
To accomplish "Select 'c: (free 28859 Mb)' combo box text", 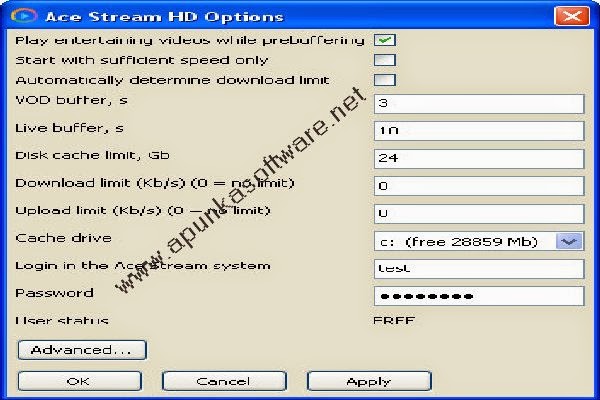I will click(x=459, y=242).
